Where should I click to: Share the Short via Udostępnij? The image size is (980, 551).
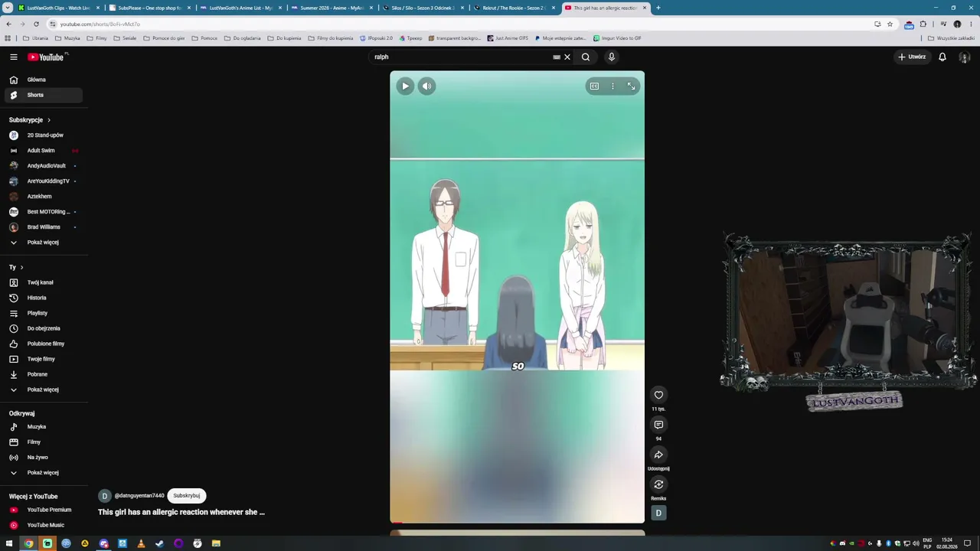[658, 455]
